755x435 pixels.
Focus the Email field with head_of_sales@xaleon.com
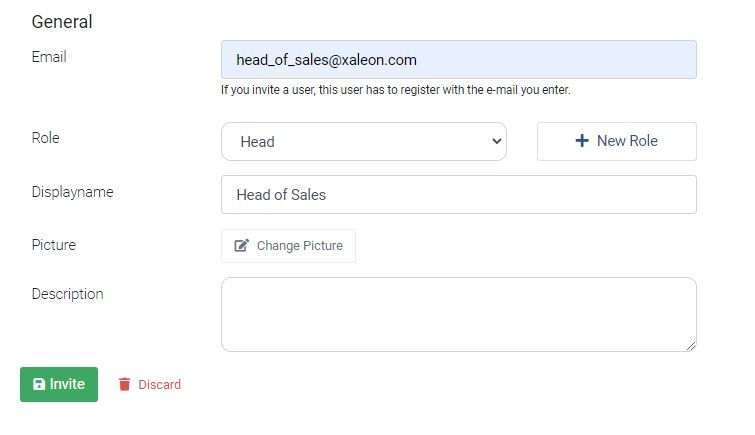coord(459,60)
